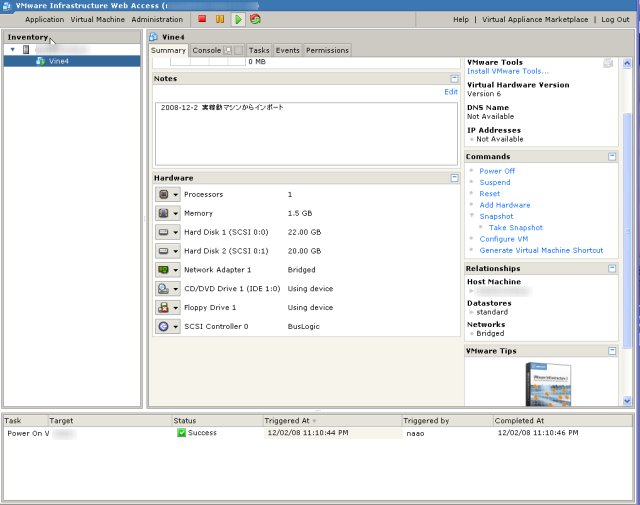Collapse the Snapshot command group

coord(471,216)
